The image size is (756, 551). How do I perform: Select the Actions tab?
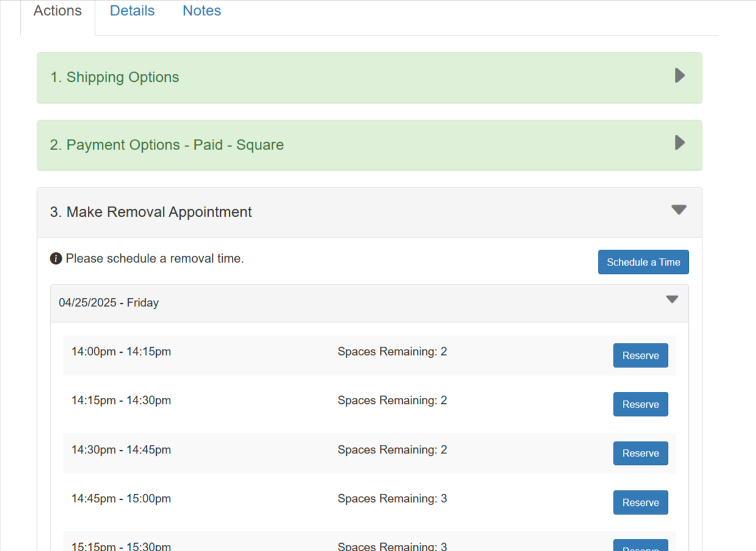pos(57,11)
